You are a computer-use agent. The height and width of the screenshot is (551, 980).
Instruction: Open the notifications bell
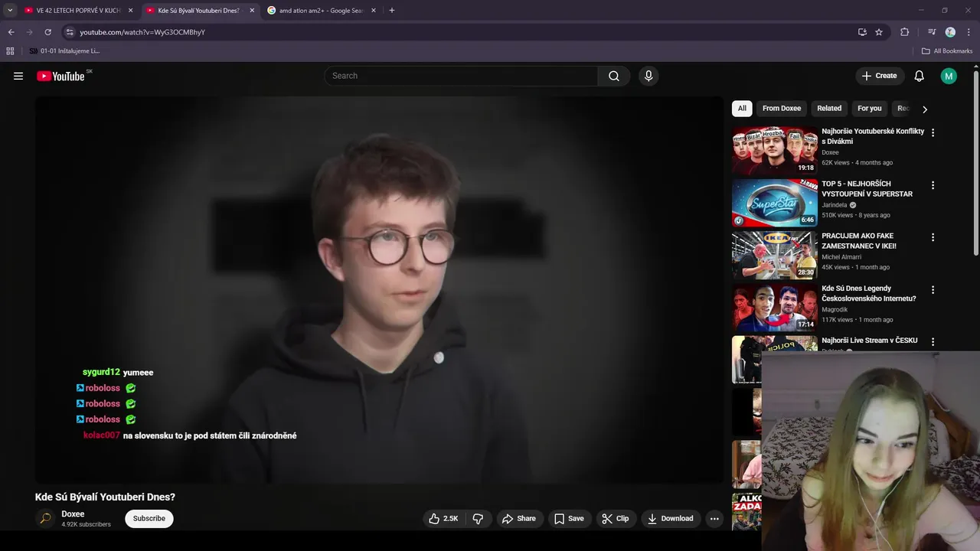(920, 76)
